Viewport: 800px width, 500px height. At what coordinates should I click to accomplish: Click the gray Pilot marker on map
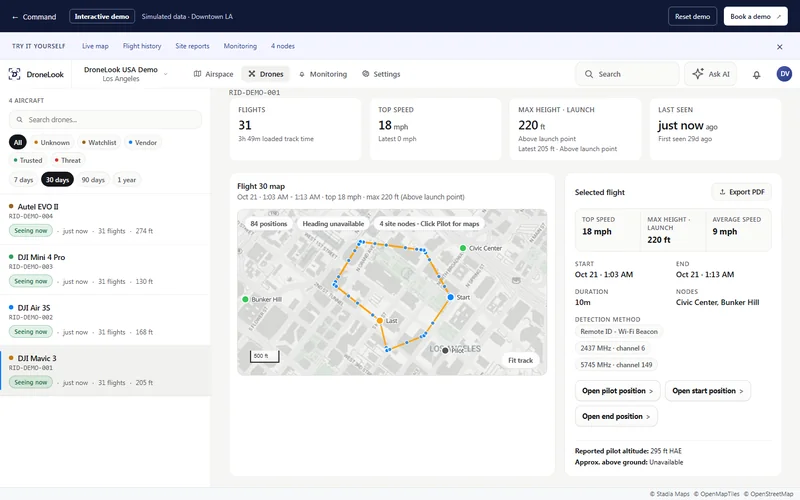coord(445,351)
